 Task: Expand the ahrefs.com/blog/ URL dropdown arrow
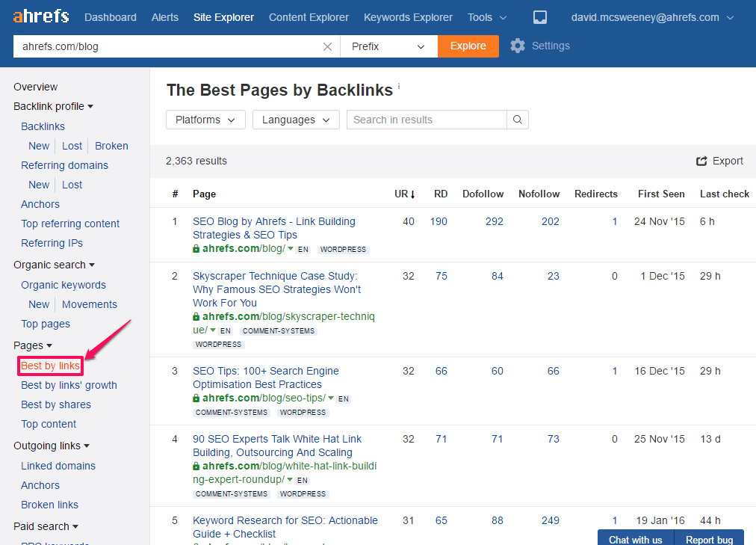point(291,248)
